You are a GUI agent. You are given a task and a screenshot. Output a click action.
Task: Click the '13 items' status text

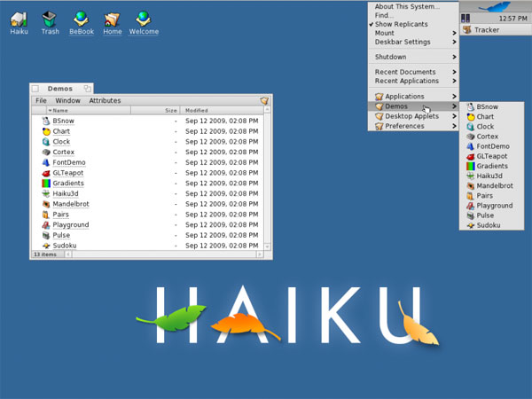pyautogui.click(x=45, y=254)
